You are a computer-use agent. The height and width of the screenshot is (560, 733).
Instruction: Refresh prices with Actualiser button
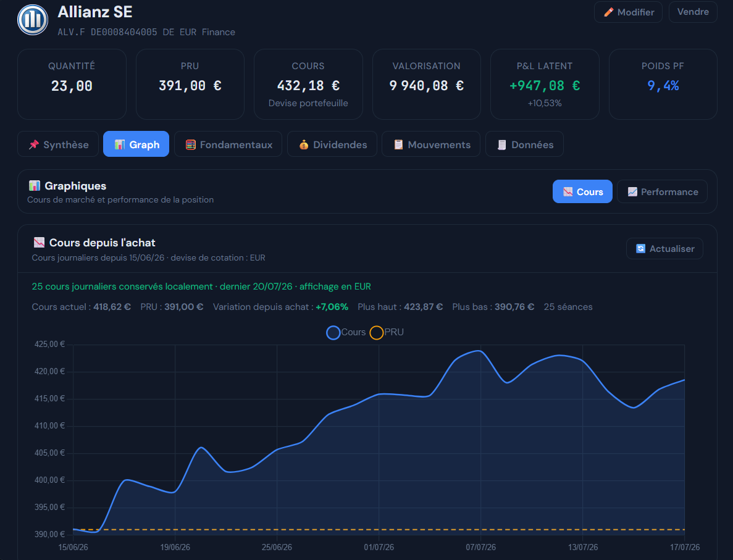pos(664,249)
